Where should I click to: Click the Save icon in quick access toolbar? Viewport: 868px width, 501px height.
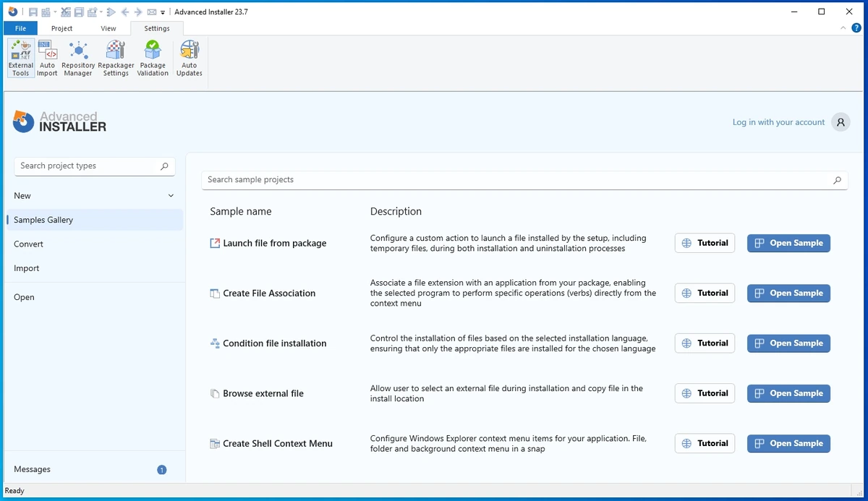coord(33,12)
